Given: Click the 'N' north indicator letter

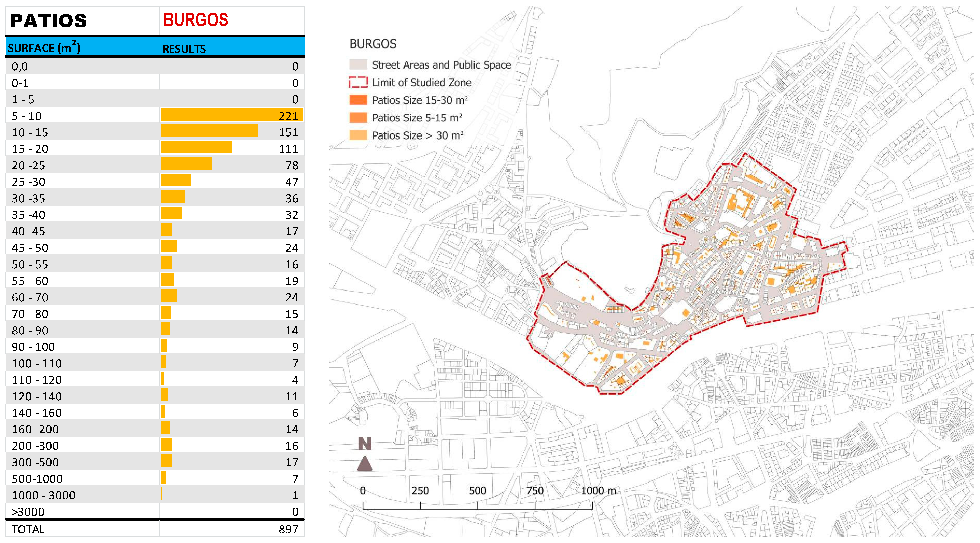Looking at the screenshot, I should click(x=364, y=444).
